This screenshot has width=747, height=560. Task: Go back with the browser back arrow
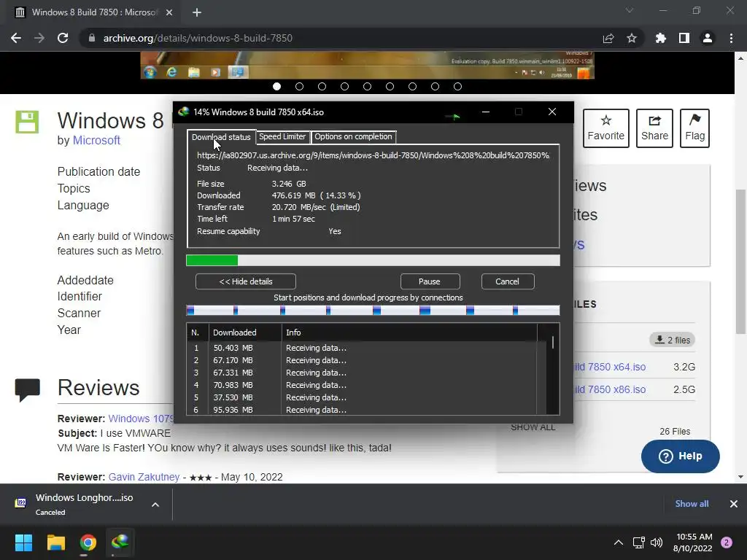[x=16, y=38]
